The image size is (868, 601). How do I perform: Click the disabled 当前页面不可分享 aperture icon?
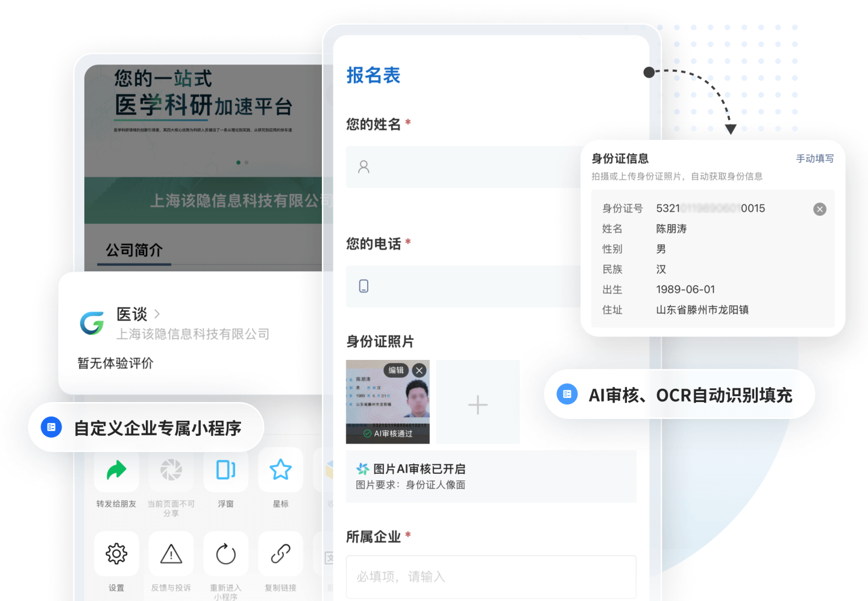[171, 470]
